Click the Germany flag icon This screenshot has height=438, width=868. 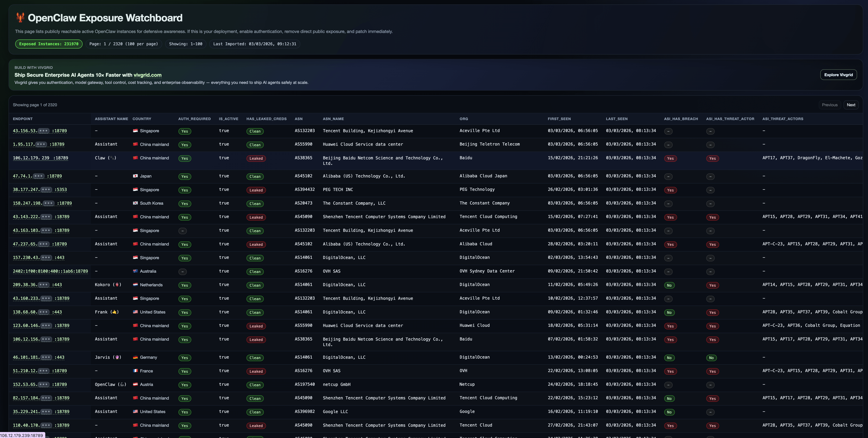[135, 358]
